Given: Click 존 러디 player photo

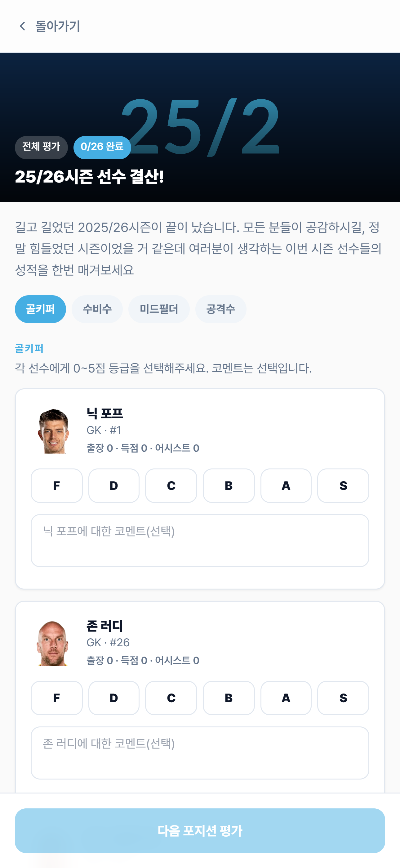Looking at the screenshot, I should pos(53,643).
